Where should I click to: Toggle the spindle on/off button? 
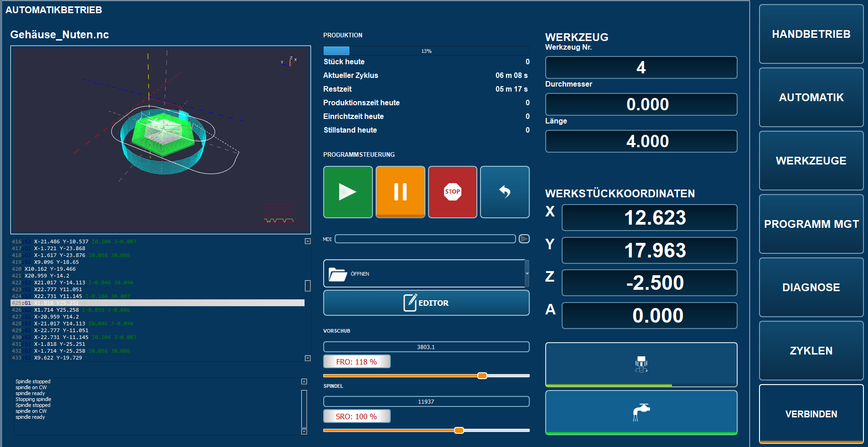pyautogui.click(x=641, y=364)
